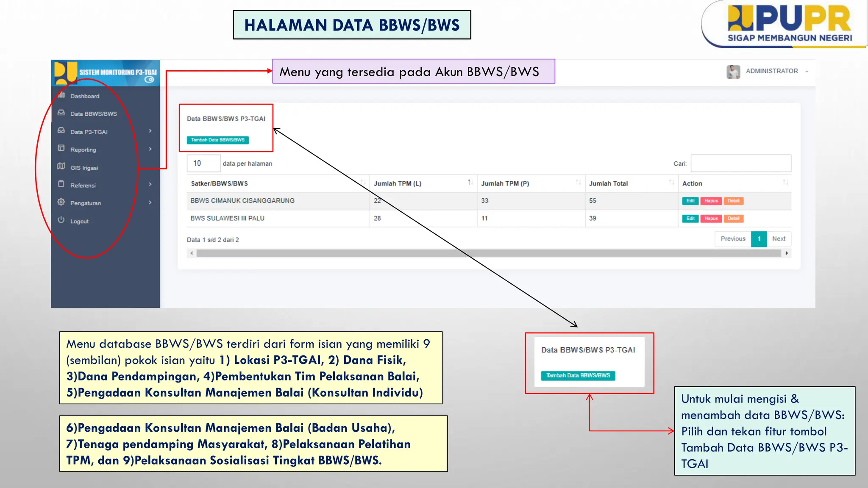Click the Logout power icon
The width and height of the screenshot is (868, 488).
tap(61, 220)
